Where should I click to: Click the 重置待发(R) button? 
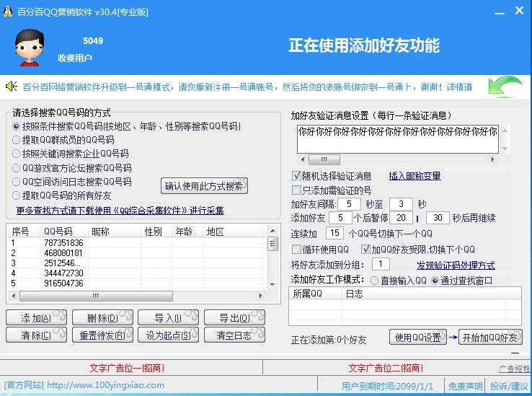[102, 335]
